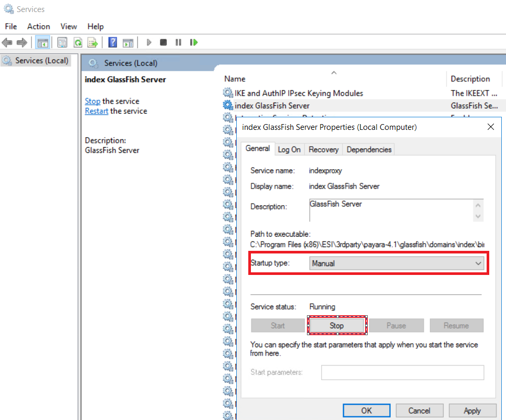Viewport: 506px width, 420px height.
Task: Click the Pause button in the Properties dialog
Action: pos(397,326)
